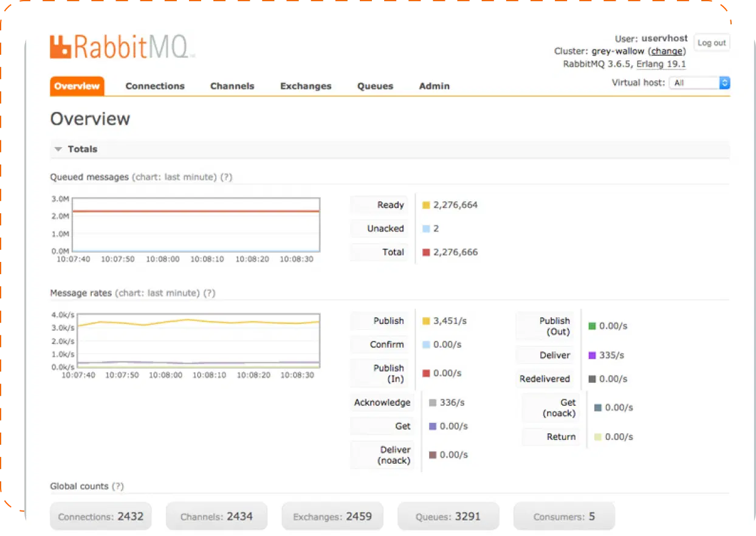This screenshot has height=536, width=756.
Task: Click the Queued messages line chart
Action: pos(196,224)
